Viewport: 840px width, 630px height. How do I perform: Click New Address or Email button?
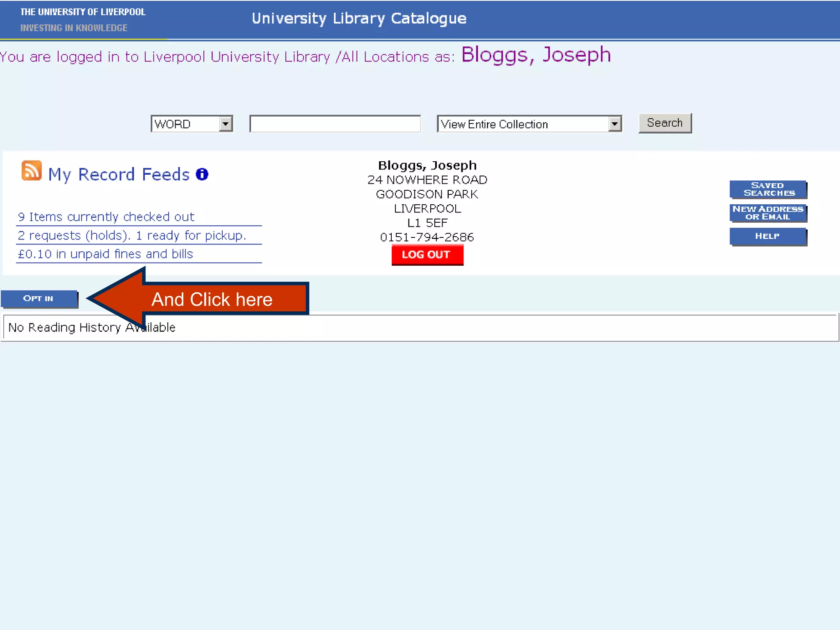768,213
